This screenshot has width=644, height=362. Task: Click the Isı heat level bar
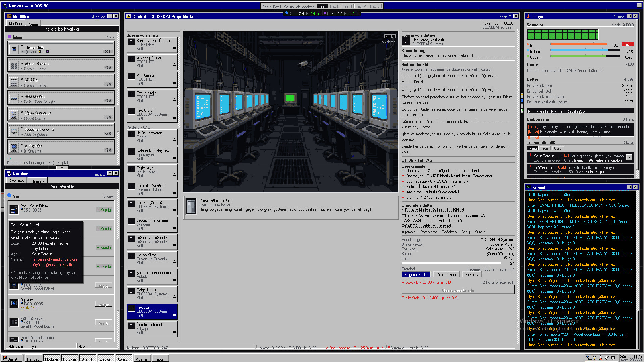(x=579, y=44)
